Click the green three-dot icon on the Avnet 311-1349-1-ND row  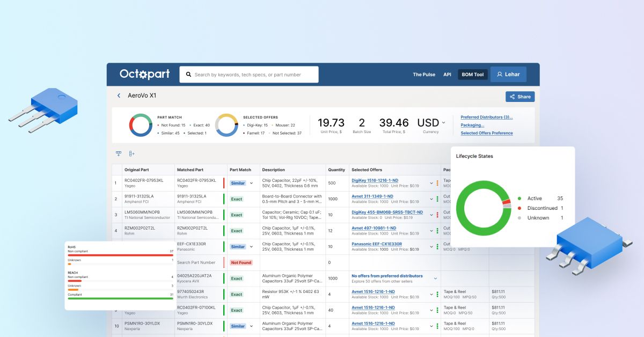click(437, 199)
